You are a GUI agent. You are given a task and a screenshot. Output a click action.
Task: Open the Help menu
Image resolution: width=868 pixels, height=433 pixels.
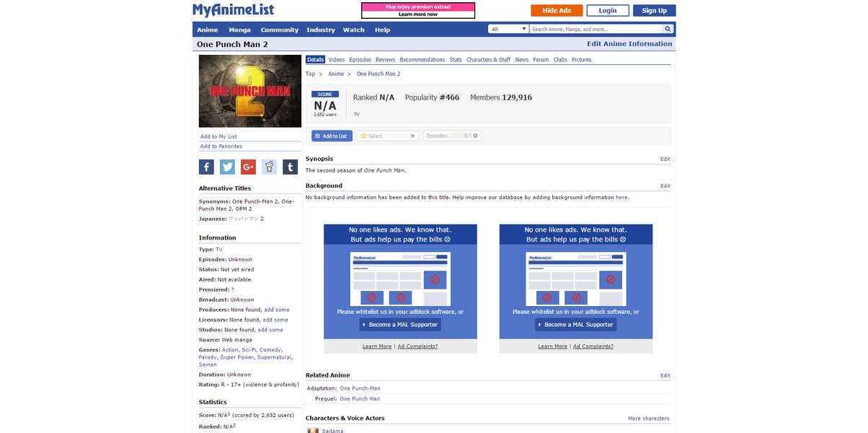(383, 30)
